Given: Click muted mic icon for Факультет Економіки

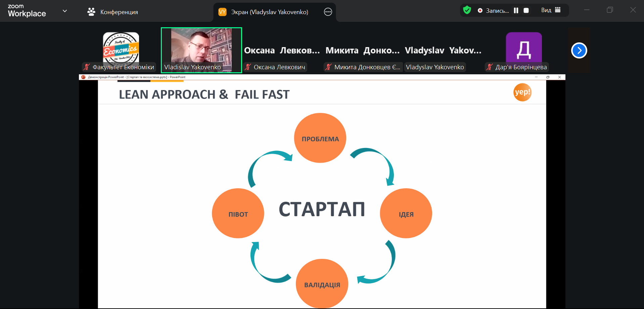Looking at the screenshot, I should (87, 67).
